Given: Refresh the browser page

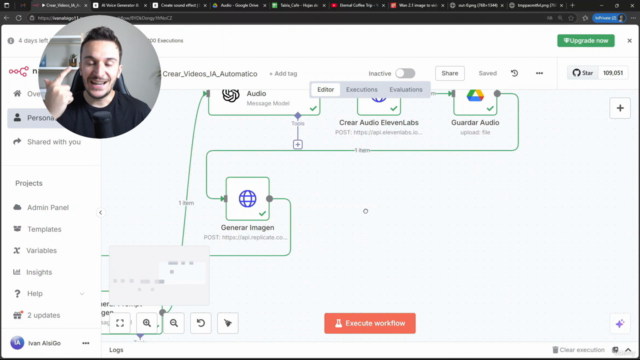Looking at the screenshot, I should 18,18.
